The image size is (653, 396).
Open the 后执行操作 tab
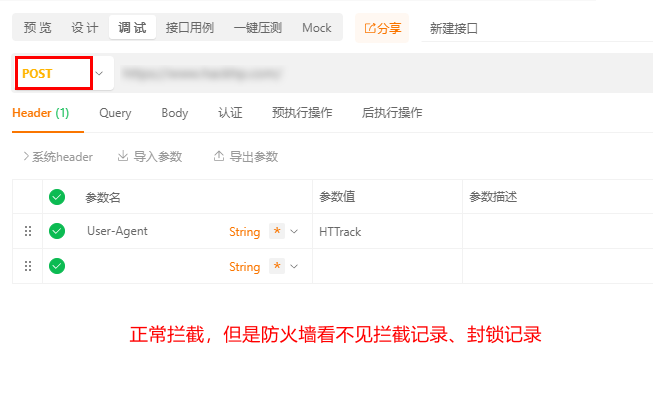(x=392, y=113)
